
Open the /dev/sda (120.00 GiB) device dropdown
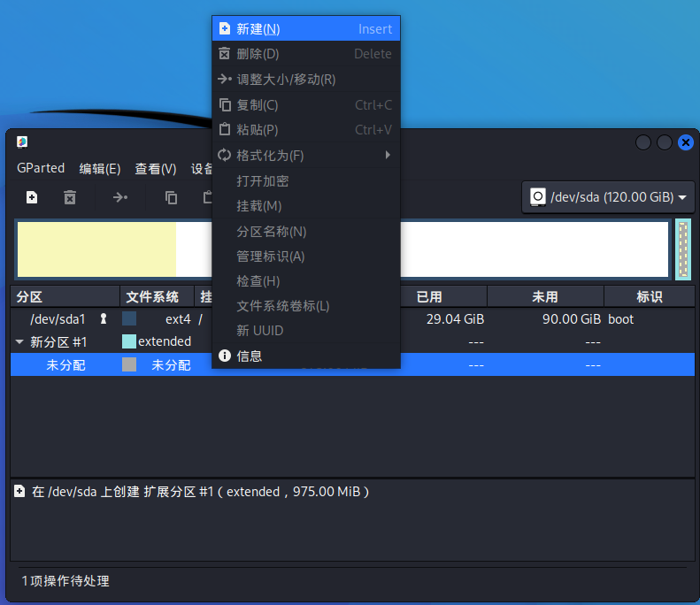608,196
